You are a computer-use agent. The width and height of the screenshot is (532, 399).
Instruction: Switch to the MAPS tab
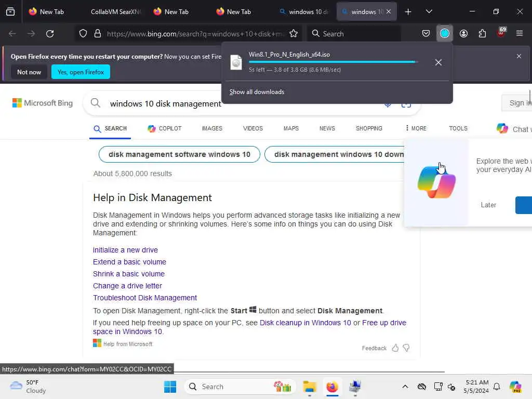(x=291, y=129)
